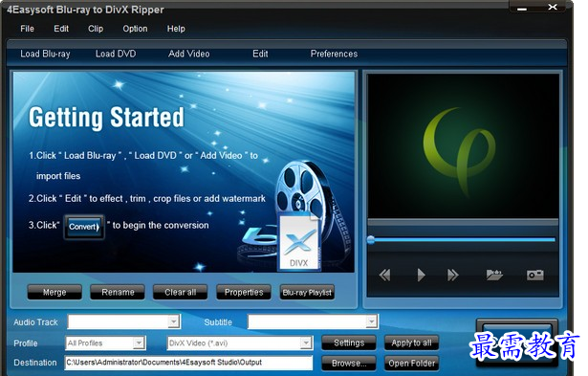Minimize the application window

[522, 8]
